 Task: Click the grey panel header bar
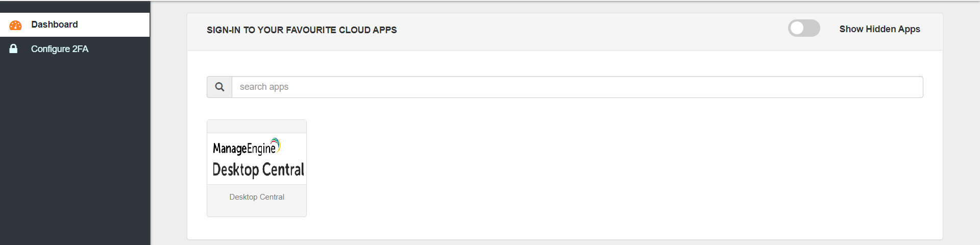(565, 32)
